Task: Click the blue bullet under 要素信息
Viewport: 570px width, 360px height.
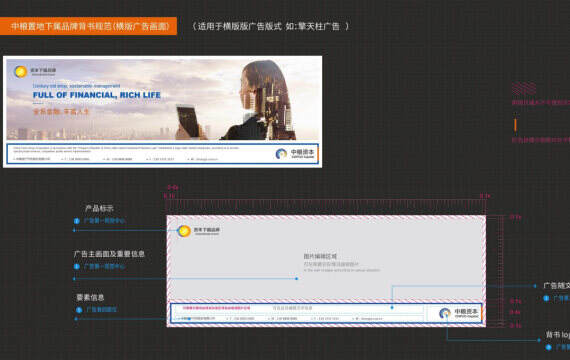Action: pos(79,310)
